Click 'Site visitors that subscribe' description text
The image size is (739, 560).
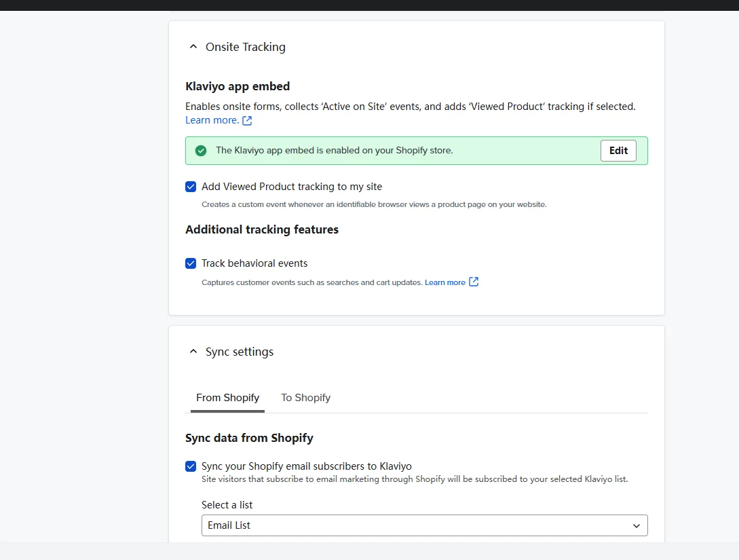(415, 479)
